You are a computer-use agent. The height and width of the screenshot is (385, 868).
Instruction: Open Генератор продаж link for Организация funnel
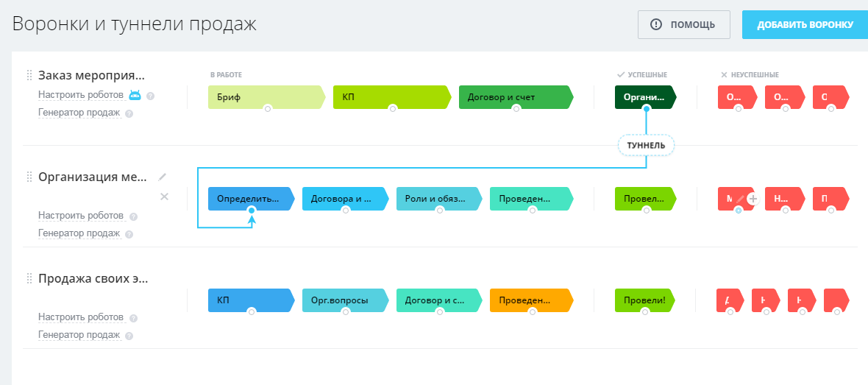(79, 233)
